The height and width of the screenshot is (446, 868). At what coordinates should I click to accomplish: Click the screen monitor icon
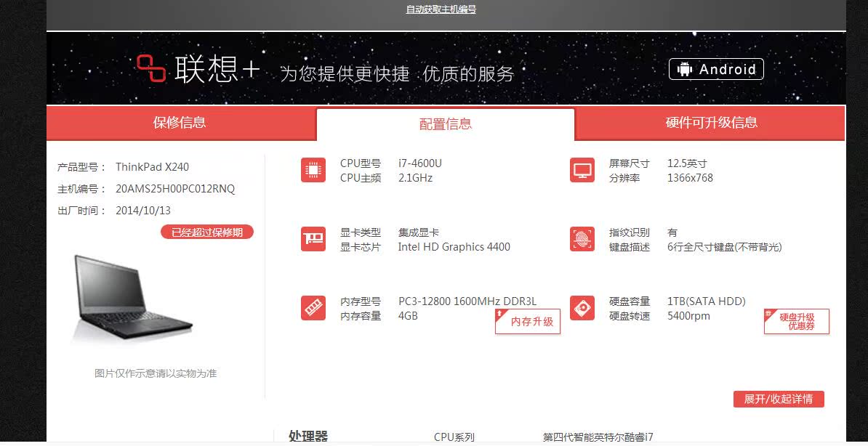tap(582, 170)
